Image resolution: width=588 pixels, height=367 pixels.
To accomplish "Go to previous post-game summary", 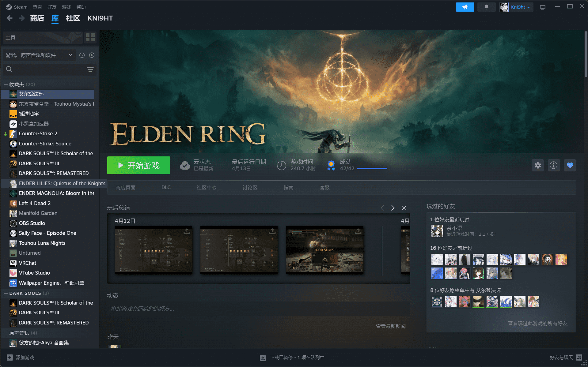I will tap(382, 208).
